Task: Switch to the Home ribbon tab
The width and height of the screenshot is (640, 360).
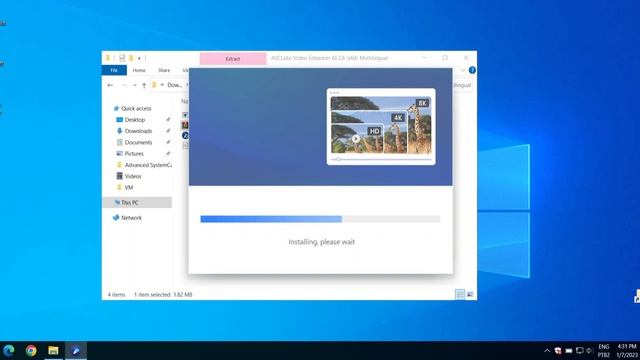Action: [x=139, y=70]
